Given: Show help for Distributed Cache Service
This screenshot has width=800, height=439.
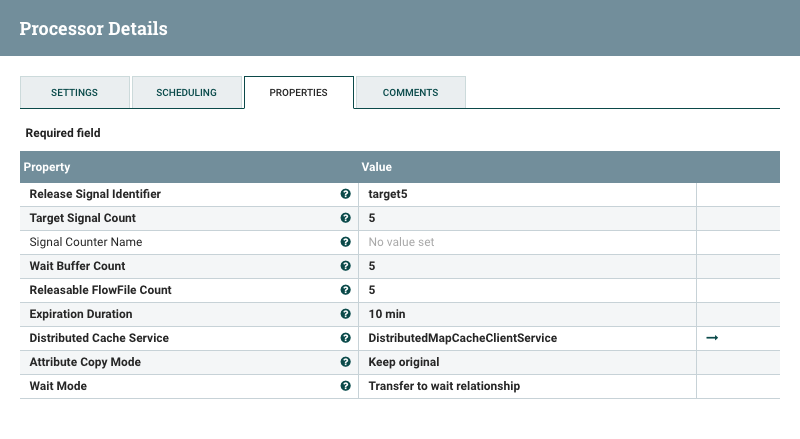Looking at the screenshot, I should (x=345, y=338).
